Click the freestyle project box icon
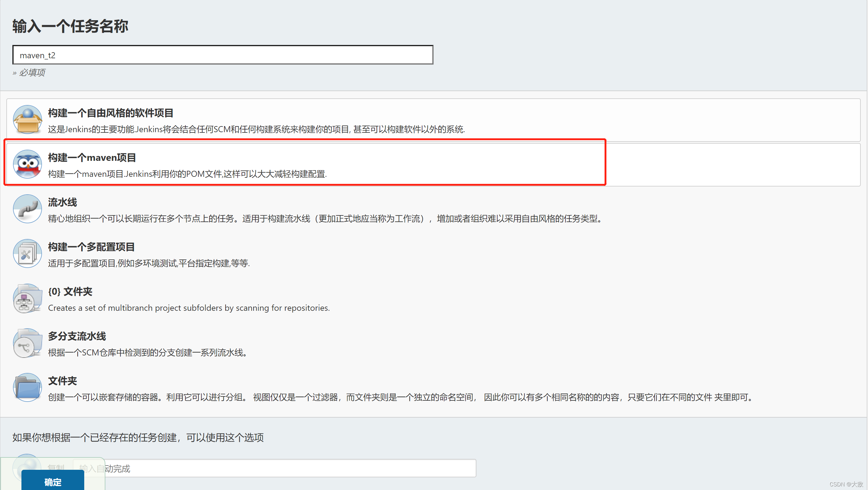Screen dimensions: 868x490 pyautogui.click(x=27, y=119)
